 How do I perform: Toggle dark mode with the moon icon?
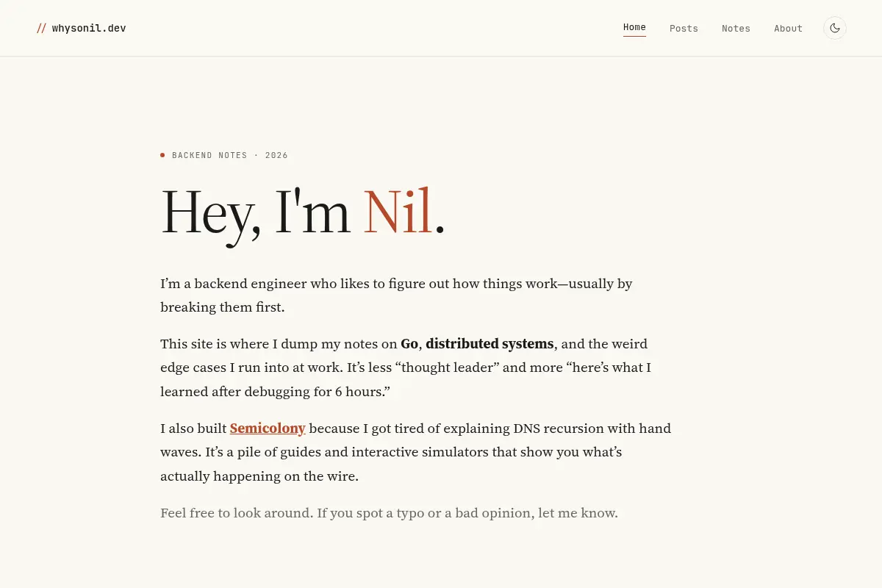click(835, 28)
